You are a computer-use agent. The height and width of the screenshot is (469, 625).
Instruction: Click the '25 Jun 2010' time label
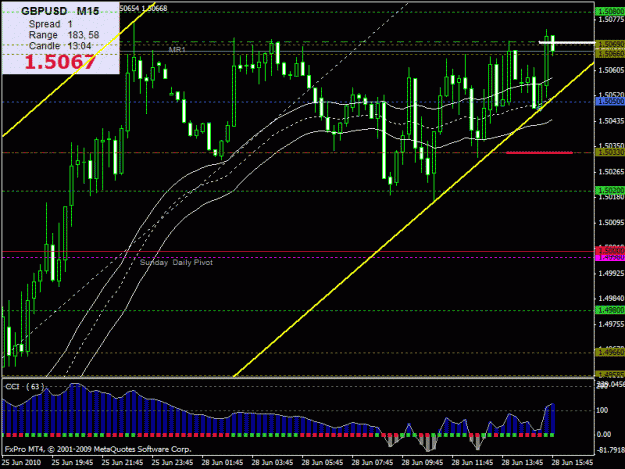[x=22, y=462]
